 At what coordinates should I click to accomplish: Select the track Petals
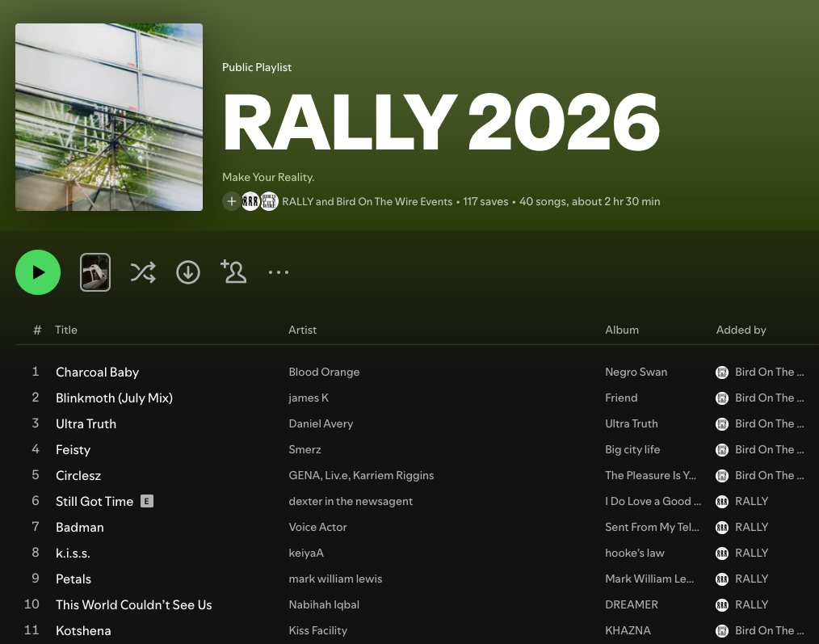[73, 579]
